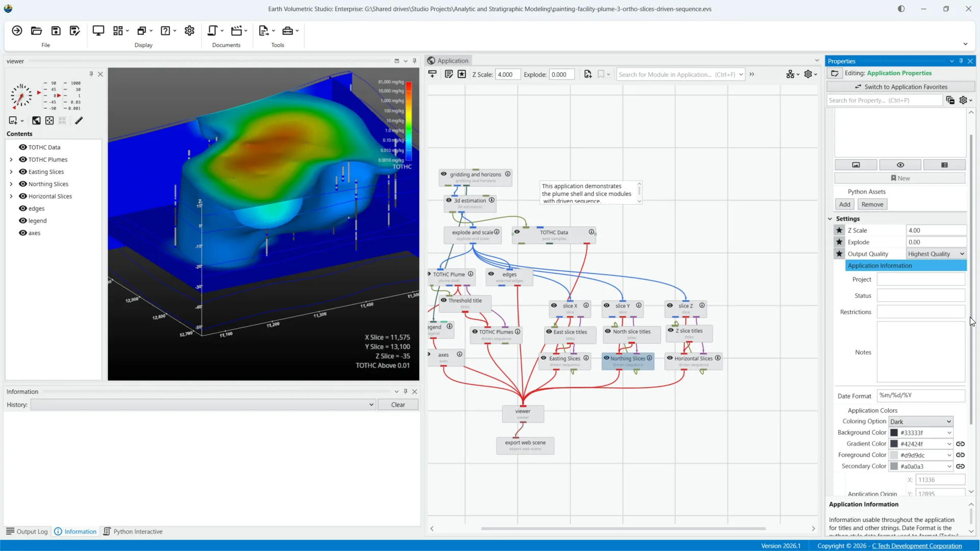Screen dimensions: 980x551
Task: Click the Tools toolbox icon
Action: tap(288, 31)
